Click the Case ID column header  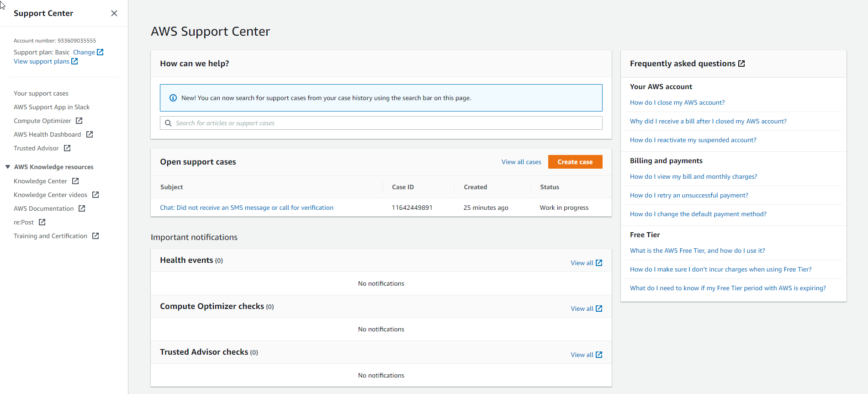tap(403, 187)
